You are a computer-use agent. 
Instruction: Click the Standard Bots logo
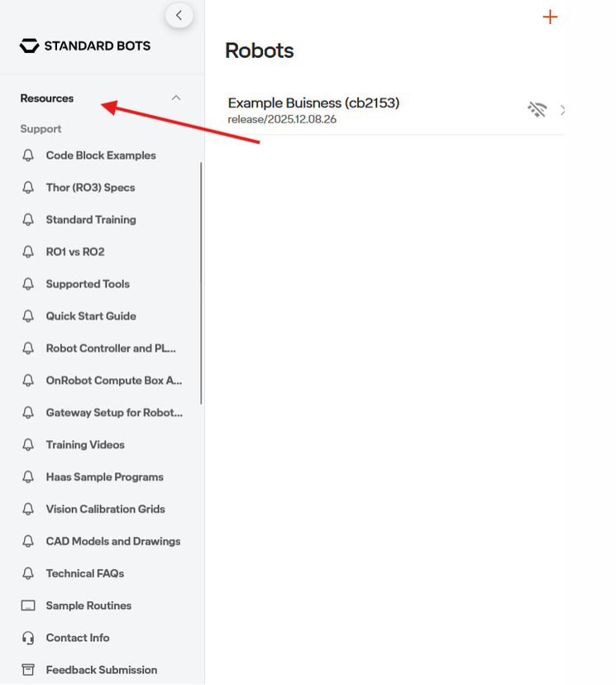click(85, 46)
